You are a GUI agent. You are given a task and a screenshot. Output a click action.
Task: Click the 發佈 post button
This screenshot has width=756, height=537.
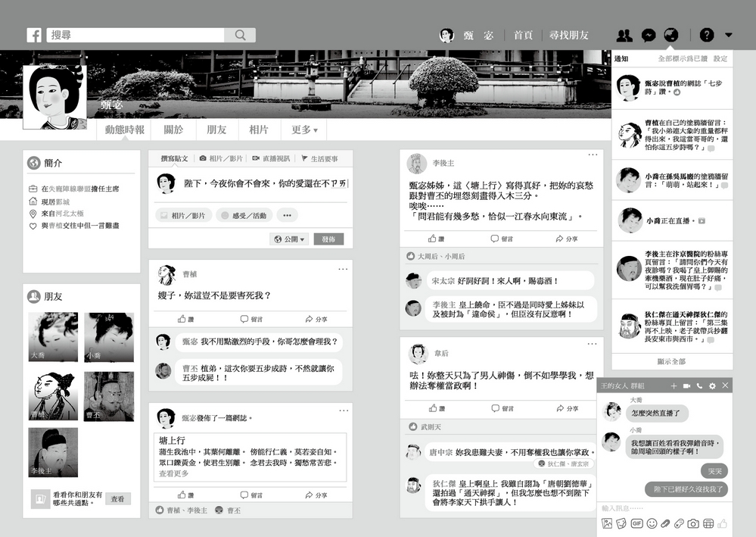pos(328,239)
